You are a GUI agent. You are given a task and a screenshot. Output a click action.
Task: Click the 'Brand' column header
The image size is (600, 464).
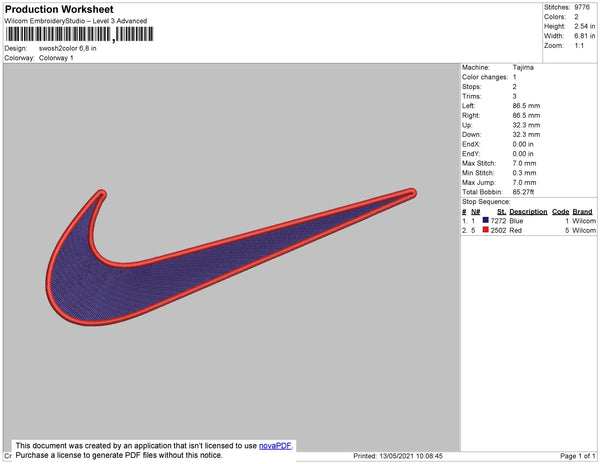coord(582,212)
